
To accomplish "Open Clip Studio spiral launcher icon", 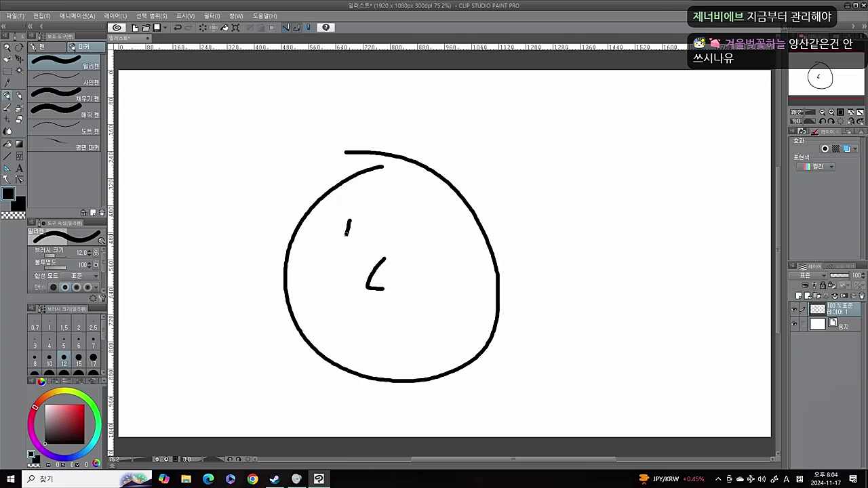I will pos(117,28).
